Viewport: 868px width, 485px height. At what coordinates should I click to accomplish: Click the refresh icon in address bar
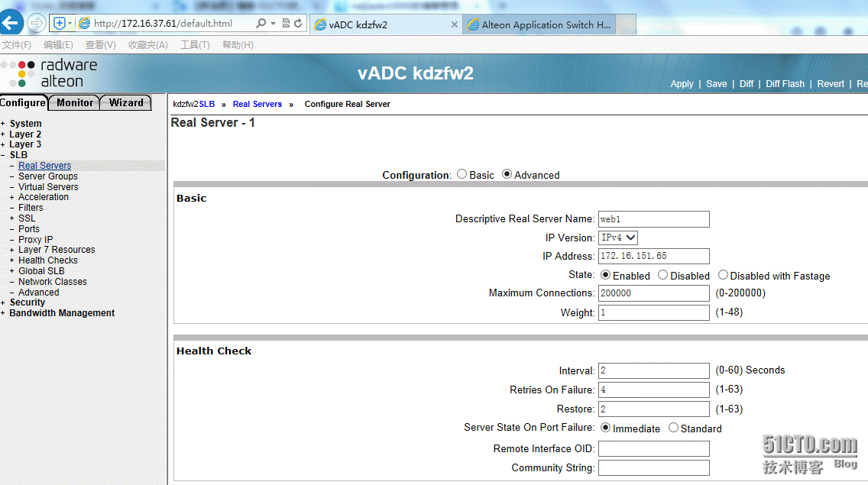coord(298,23)
